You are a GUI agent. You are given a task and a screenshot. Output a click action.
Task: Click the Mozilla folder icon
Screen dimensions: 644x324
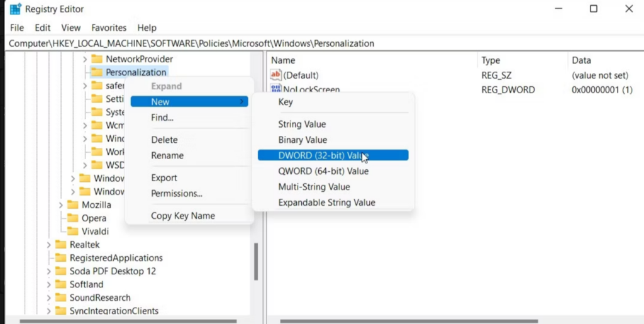pyautogui.click(x=74, y=205)
